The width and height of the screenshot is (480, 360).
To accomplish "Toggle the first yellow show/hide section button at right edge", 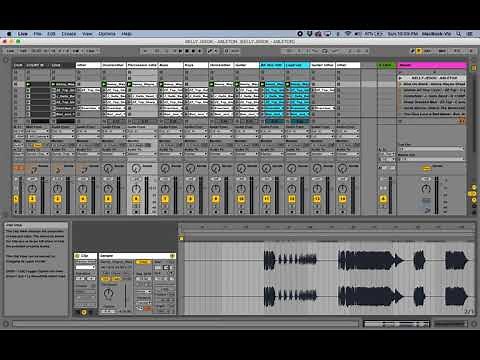I will click(x=474, y=188).
